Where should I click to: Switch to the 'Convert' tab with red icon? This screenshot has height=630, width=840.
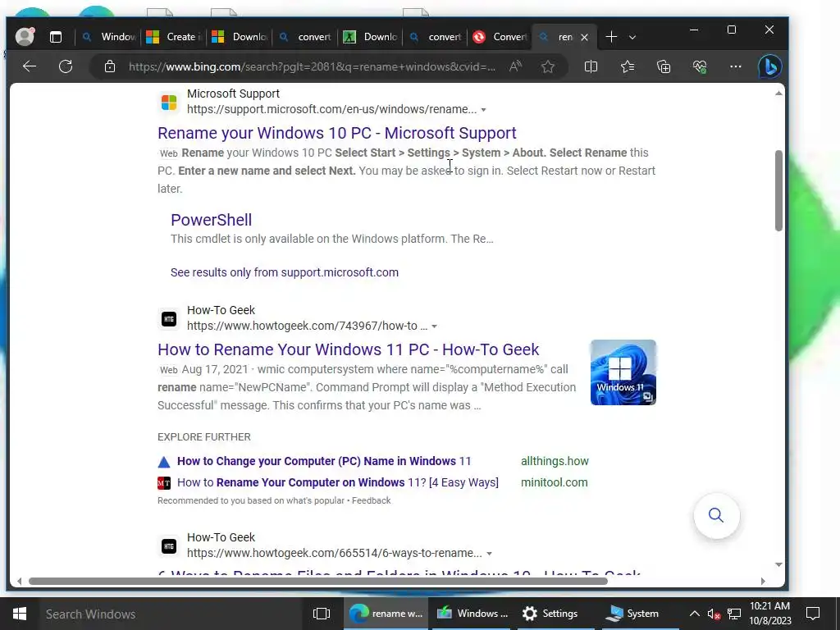501,37
